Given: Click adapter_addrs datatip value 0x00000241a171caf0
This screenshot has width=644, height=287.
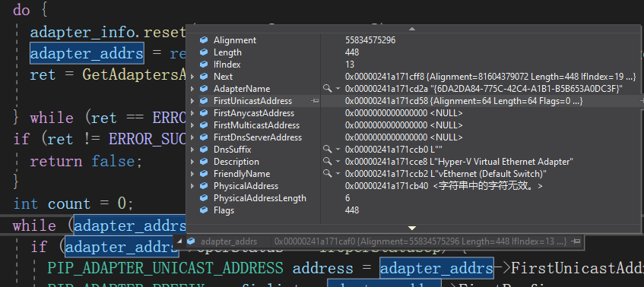Looking at the screenshot, I should (420, 241).
